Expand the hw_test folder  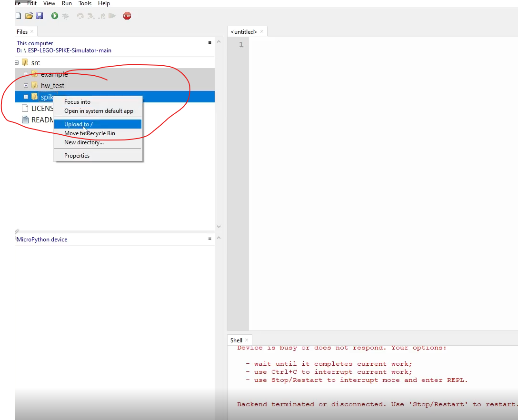[26, 85]
